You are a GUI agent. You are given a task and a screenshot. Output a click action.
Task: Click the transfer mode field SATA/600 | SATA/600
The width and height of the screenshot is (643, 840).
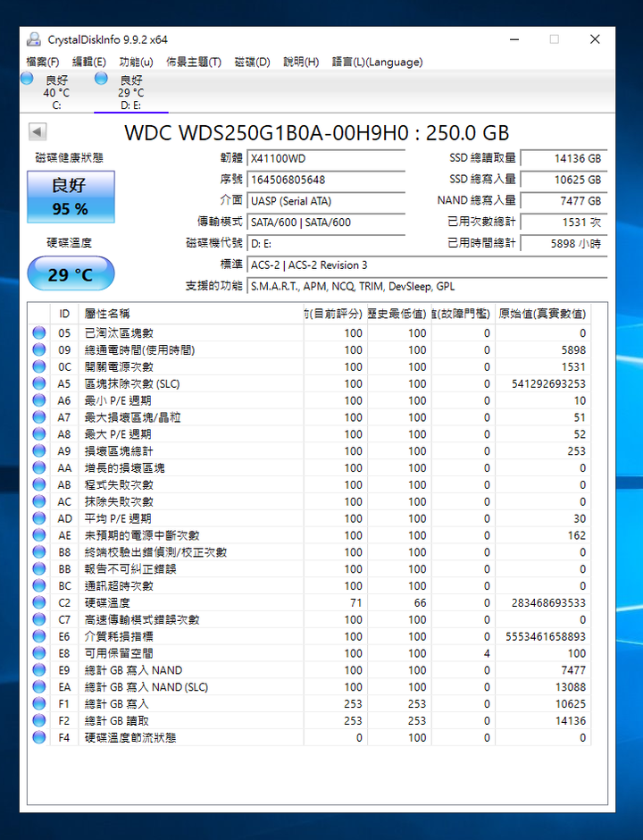(x=325, y=223)
